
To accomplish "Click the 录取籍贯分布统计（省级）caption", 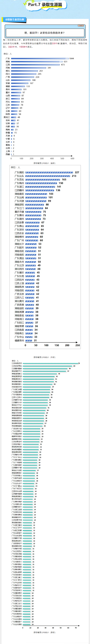I will click(x=45, y=163).
